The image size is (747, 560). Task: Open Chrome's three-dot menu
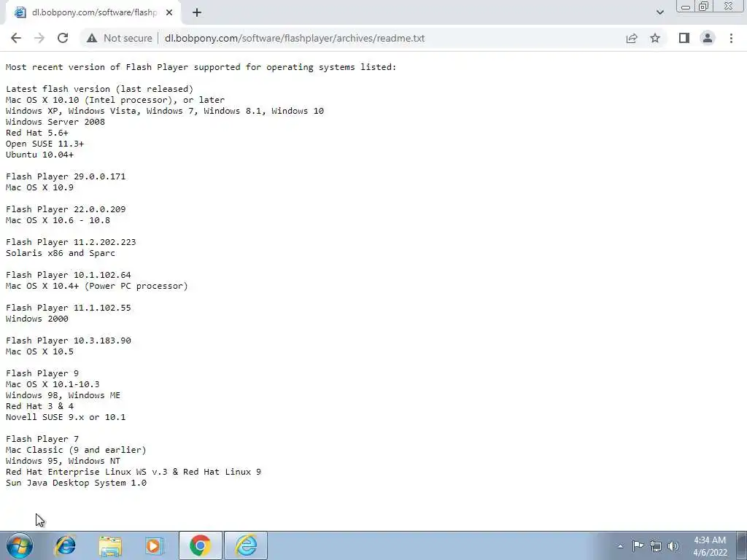[x=731, y=38]
